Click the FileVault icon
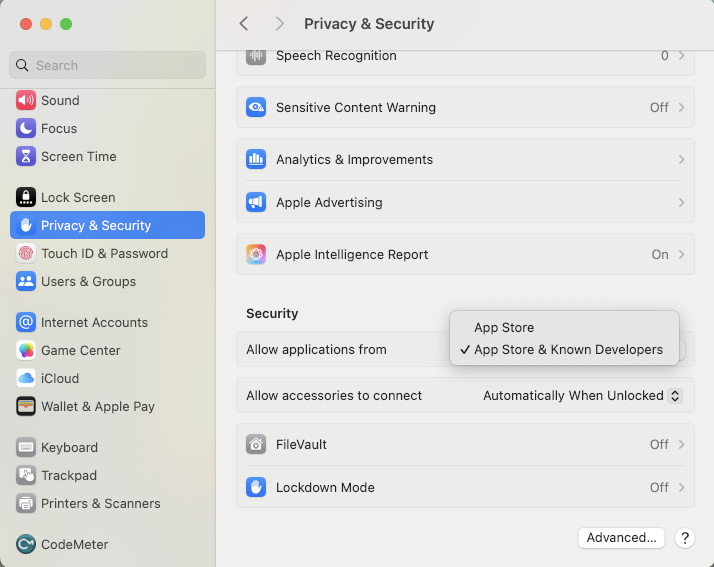Image resolution: width=714 pixels, height=567 pixels. click(x=256, y=444)
